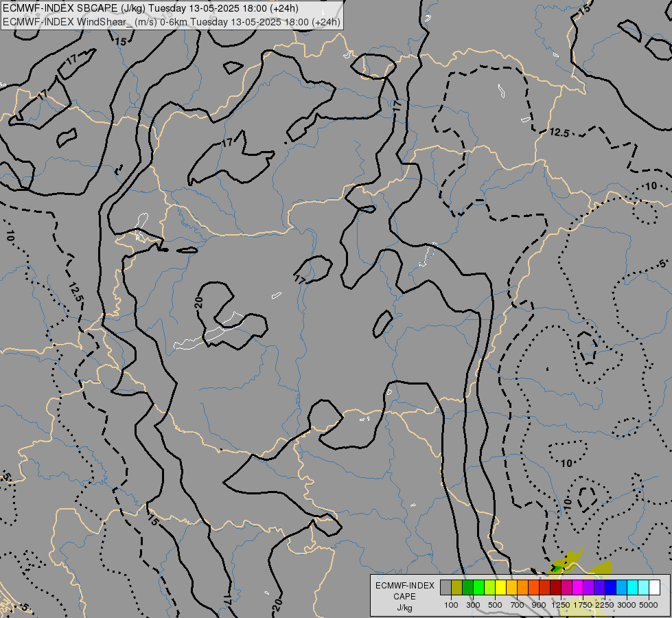This screenshot has width=672, height=618.
Task: Click the gray legend swatch below 100
Action: 445,588
